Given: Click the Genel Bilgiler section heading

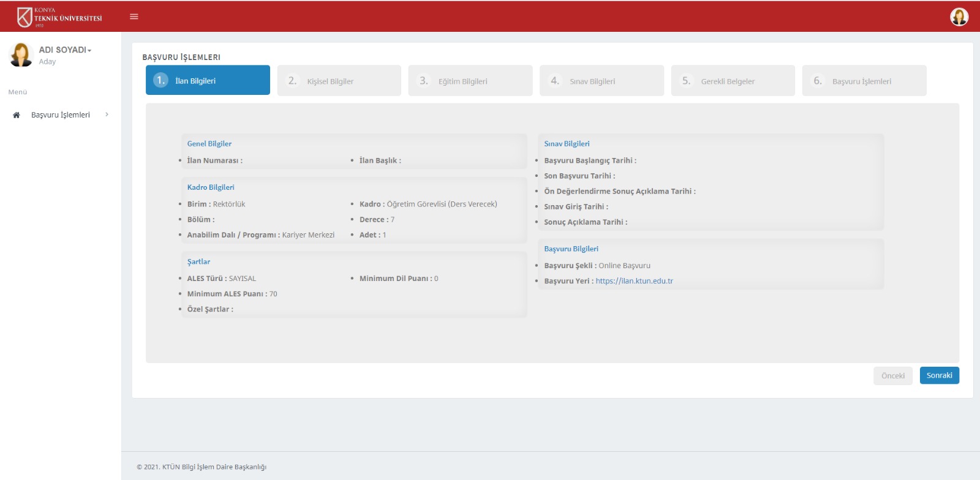Looking at the screenshot, I should 209,144.
